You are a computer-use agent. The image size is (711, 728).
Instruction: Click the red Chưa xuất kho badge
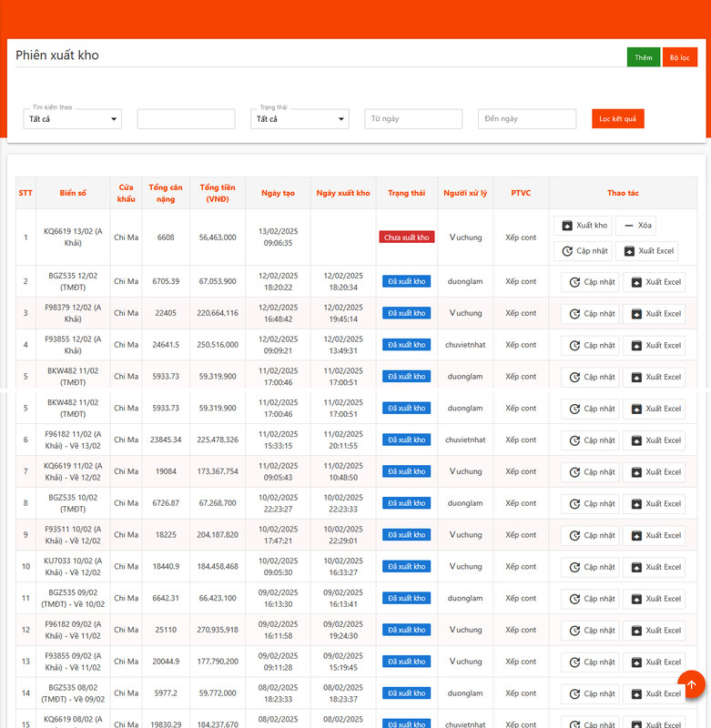406,238
